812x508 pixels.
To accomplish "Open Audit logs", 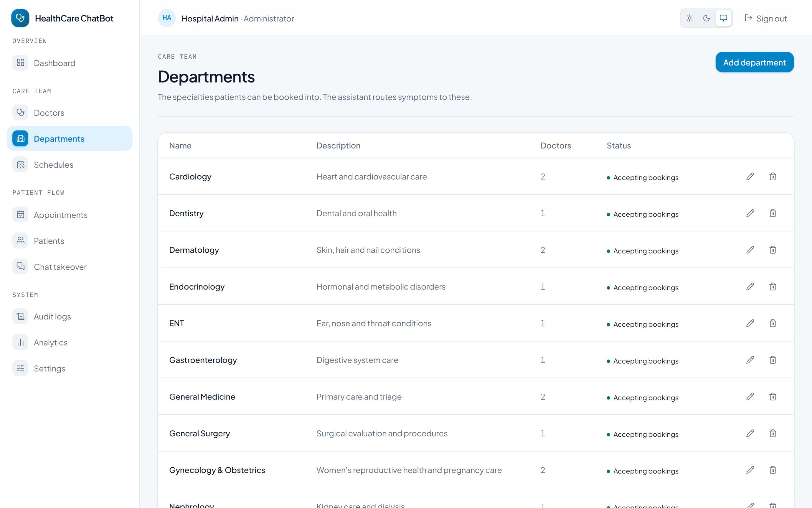I will click(69, 317).
